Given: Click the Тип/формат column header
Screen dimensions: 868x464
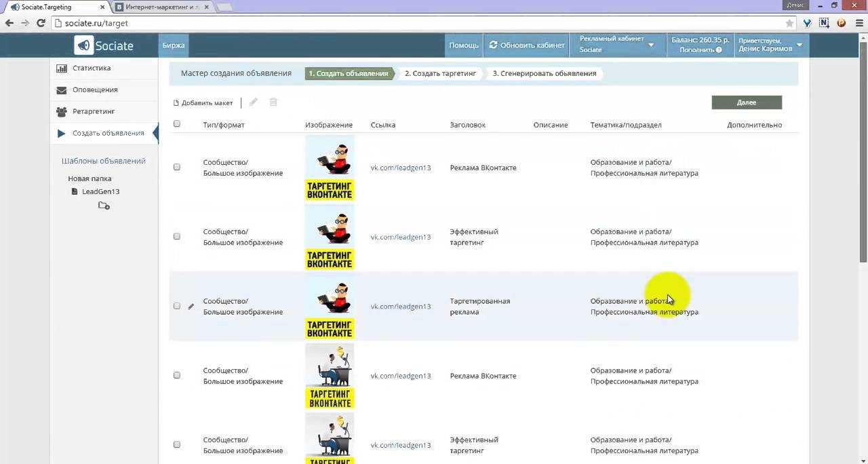Looking at the screenshot, I should coord(224,125).
